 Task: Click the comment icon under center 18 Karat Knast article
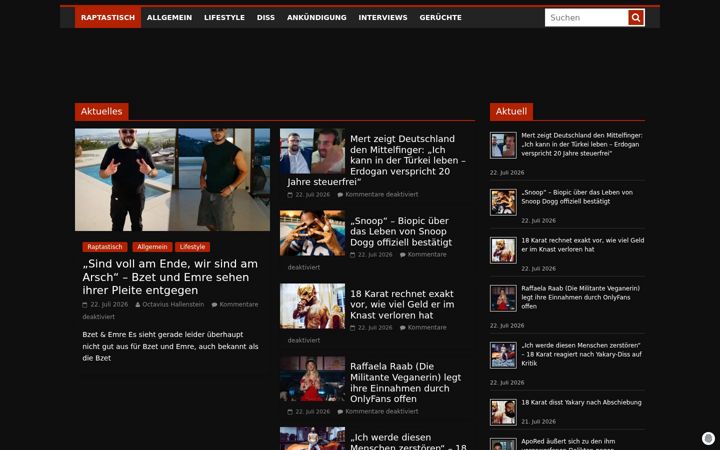click(403, 328)
